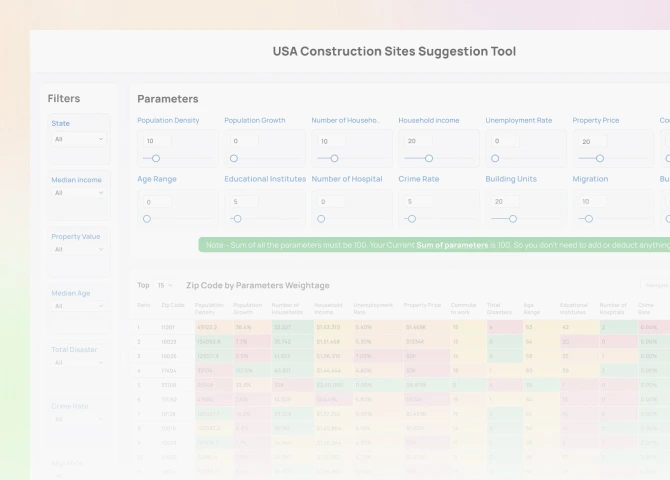Change the Top 15 rows dropdown
670x480 pixels.
pos(163,285)
